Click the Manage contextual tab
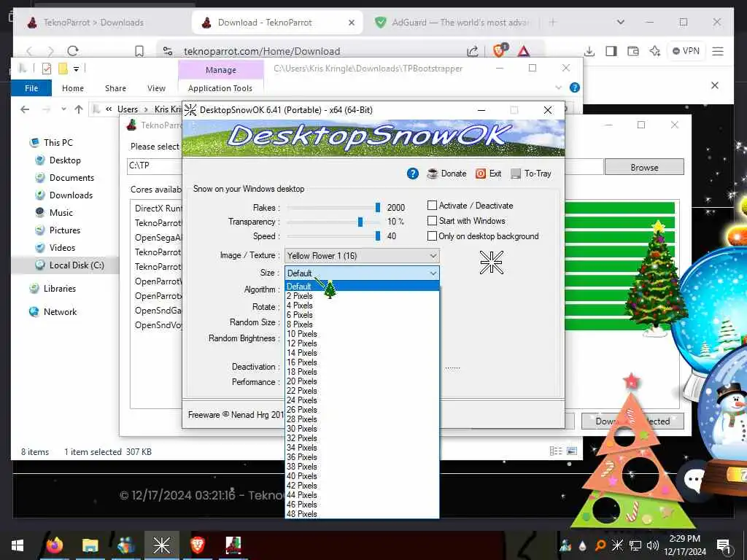Image resolution: width=747 pixels, height=560 pixels. point(221,70)
